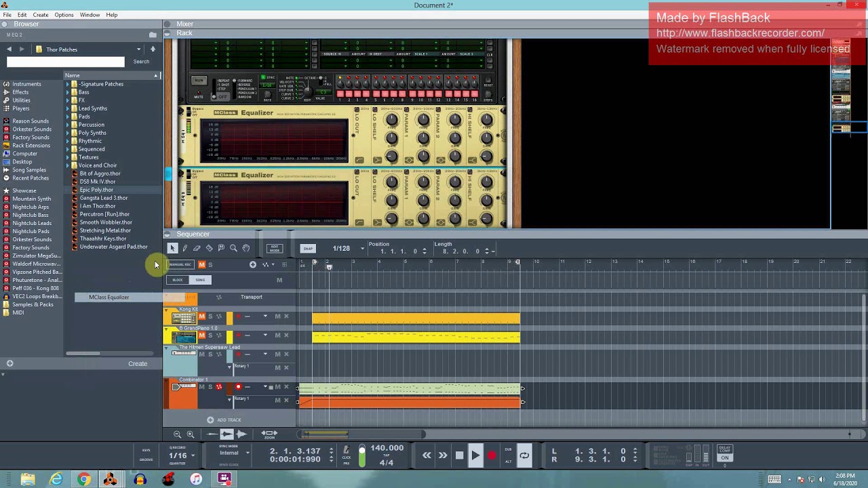Open the Thor Patches location dropdown

(138, 49)
